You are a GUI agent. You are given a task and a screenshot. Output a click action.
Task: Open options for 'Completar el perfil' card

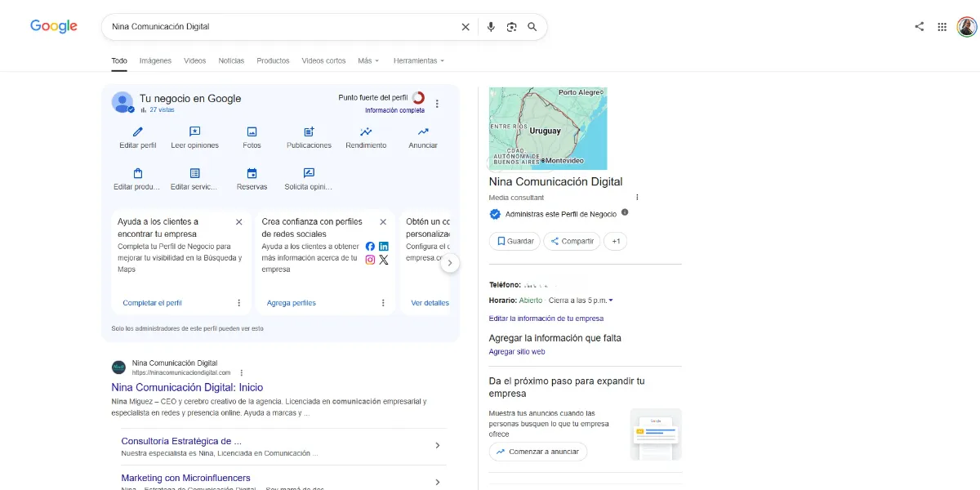[x=239, y=303]
